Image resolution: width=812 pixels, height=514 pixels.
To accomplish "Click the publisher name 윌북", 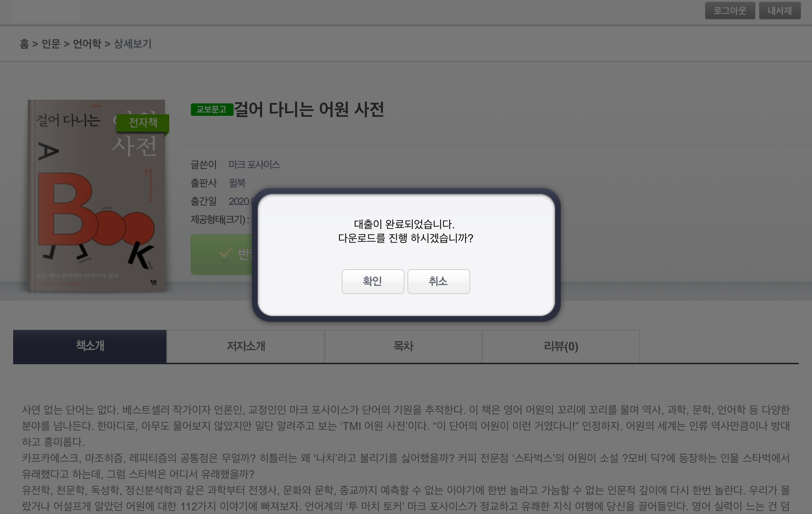I will [237, 183].
